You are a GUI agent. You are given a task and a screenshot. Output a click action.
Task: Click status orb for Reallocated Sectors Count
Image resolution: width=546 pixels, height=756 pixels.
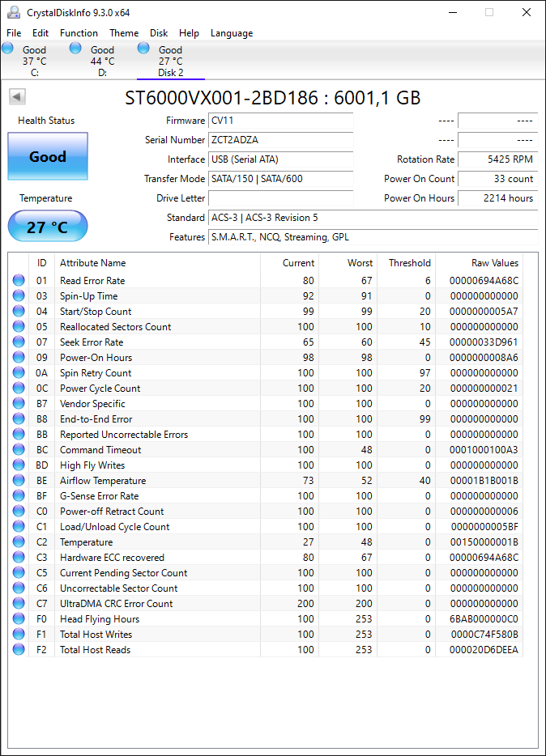pyautogui.click(x=19, y=326)
